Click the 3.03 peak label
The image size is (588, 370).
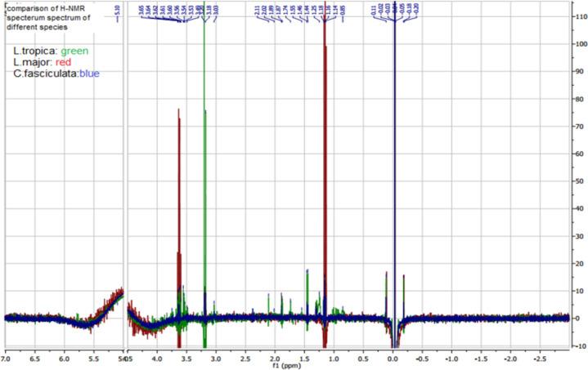pyautogui.click(x=217, y=10)
